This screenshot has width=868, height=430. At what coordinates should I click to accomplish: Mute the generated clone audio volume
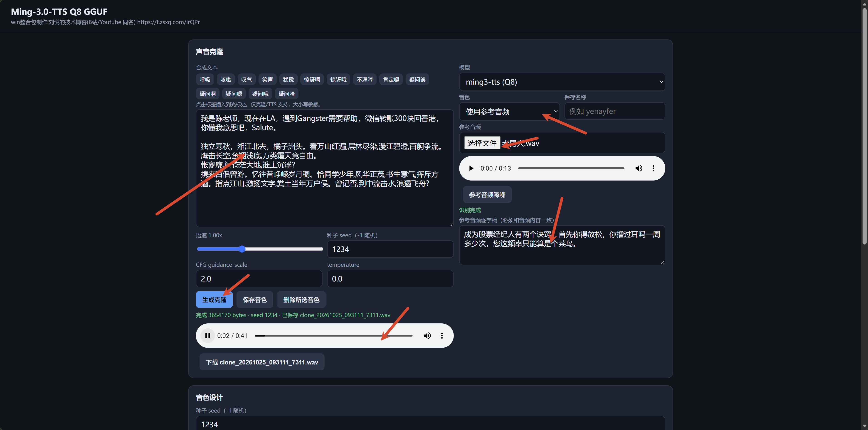point(427,336)
